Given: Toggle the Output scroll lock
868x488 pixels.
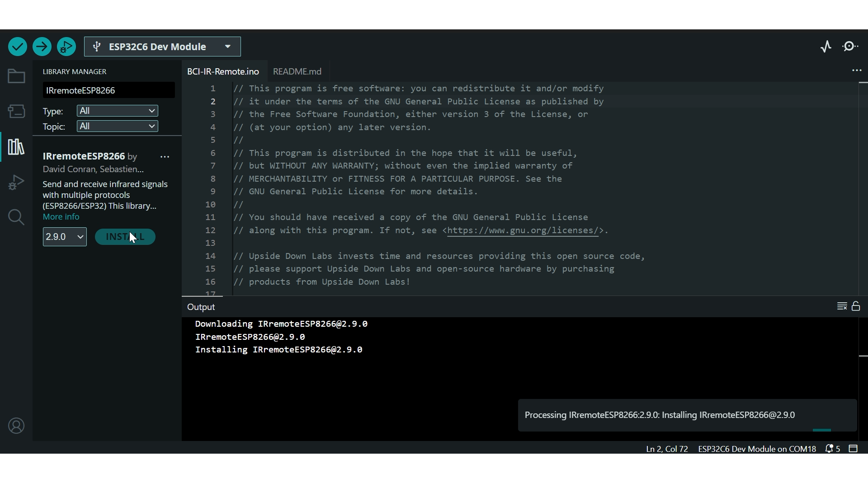Looking at the screenshot, I should pos(856,306).
